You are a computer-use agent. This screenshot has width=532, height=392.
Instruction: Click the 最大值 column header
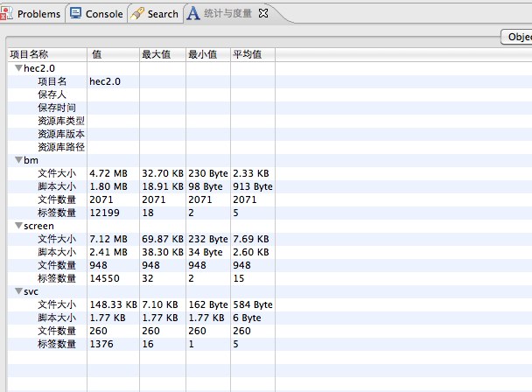[x=155, y=54]
